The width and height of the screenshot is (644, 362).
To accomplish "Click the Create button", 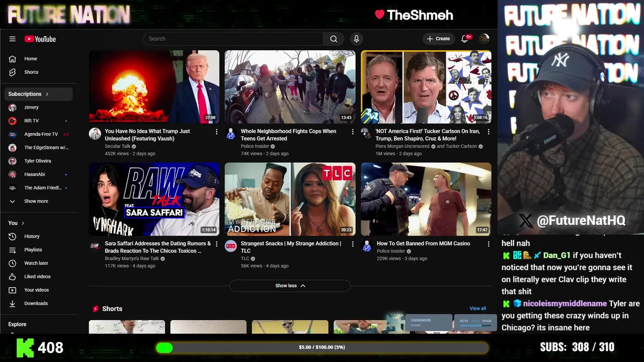I will click(x=438, y=39).
